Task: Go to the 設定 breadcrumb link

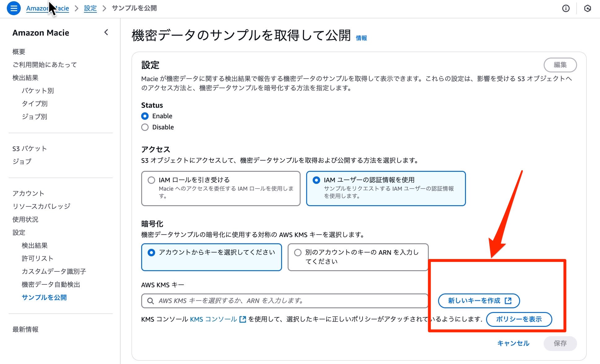Action: point(90,8)
